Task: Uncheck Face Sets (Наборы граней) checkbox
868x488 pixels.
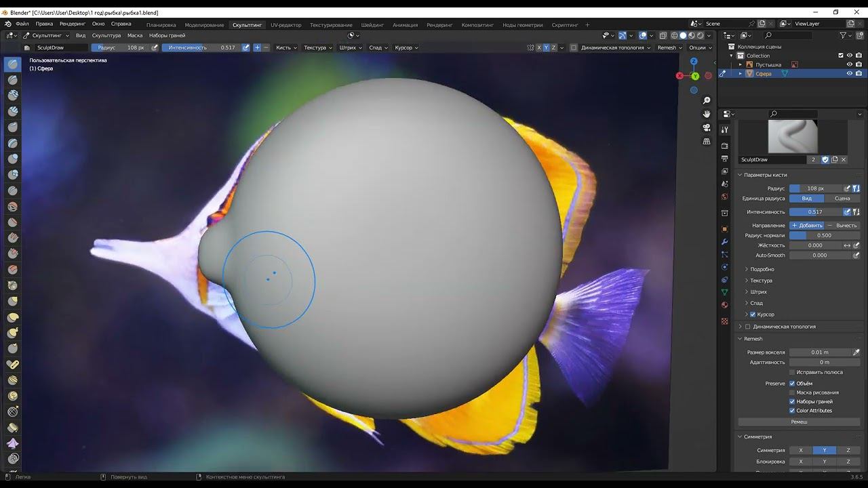Action: point(792,401)
